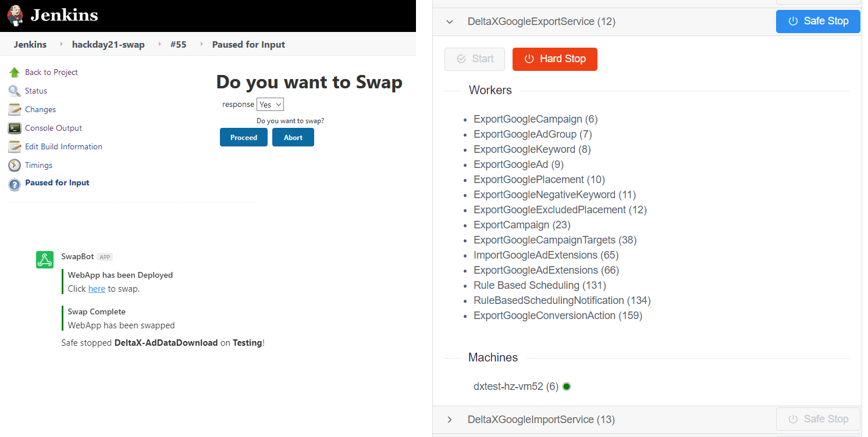Click the Machines section heading
The width and height of the screenshot is (868, 437).
tap(493, 357)
